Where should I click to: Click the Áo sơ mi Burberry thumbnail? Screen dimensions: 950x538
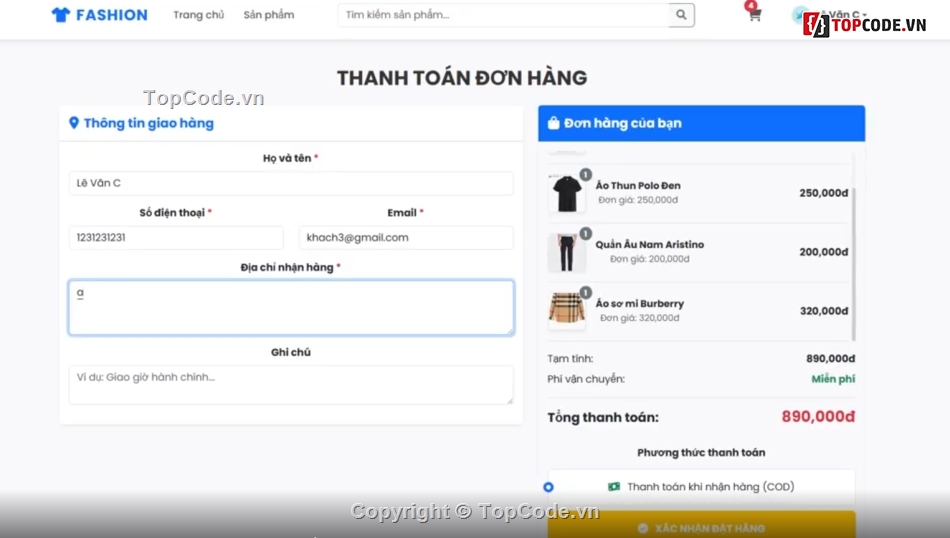click(566, 311)
